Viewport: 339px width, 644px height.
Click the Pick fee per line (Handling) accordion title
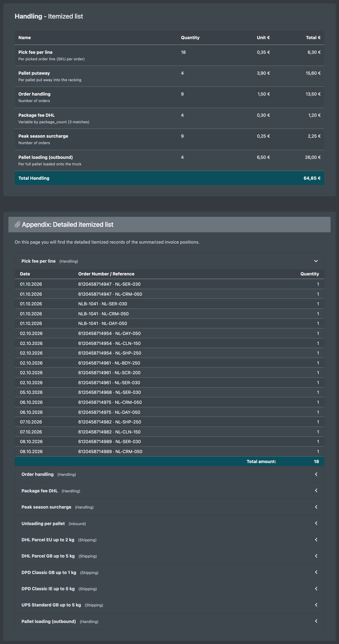click(50, 261)
